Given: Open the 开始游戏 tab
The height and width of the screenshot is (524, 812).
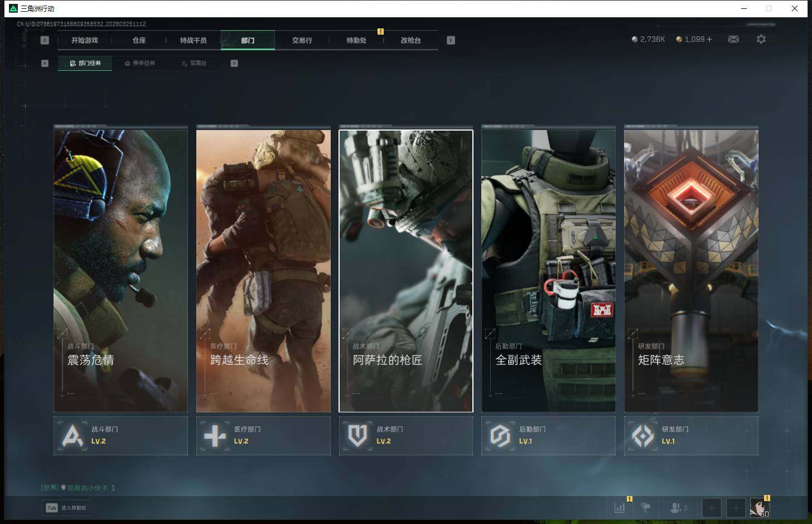Looking at the screenshot, I should [85, 40].
